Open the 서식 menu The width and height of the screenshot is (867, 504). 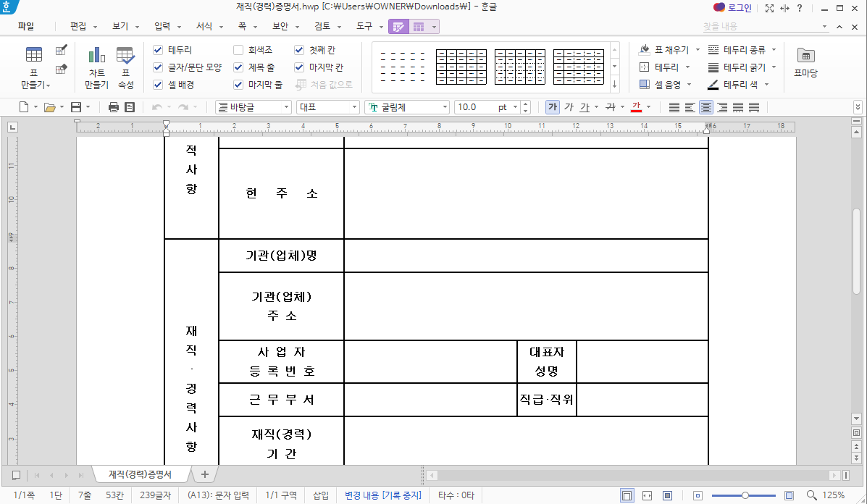click(x=205, y=25)
